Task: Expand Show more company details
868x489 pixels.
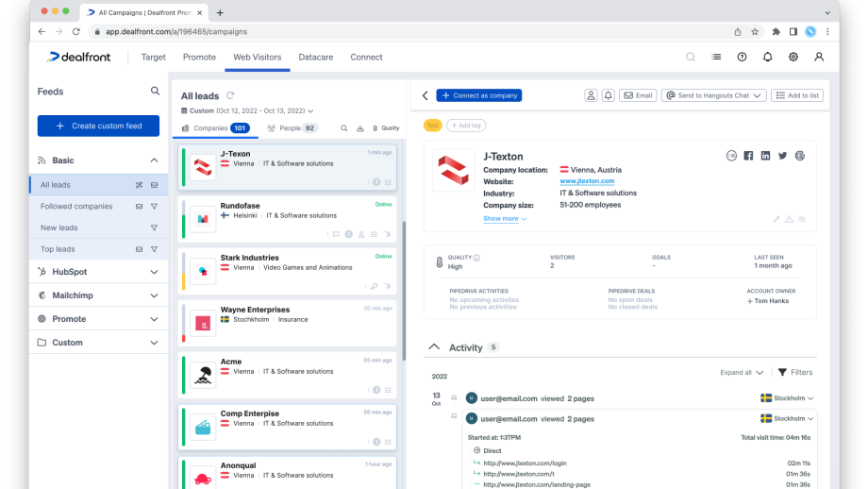Action: [x=505, y=219]
